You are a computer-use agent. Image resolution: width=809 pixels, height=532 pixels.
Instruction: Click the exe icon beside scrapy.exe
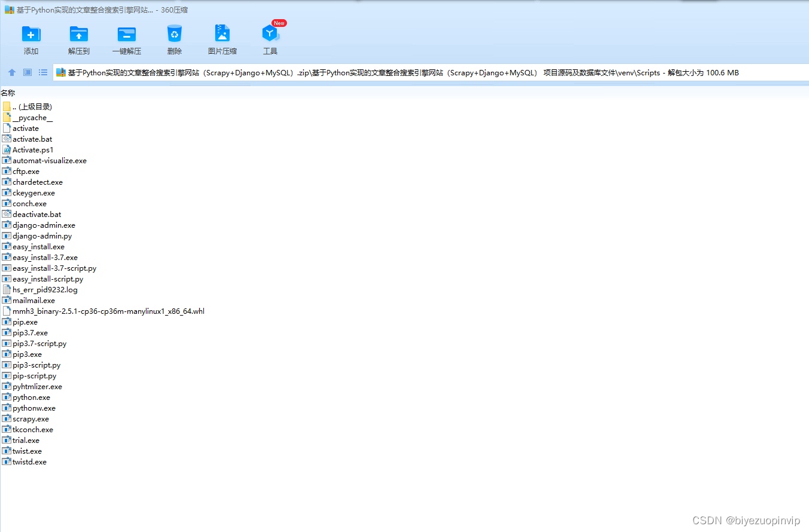coord(7,419)
